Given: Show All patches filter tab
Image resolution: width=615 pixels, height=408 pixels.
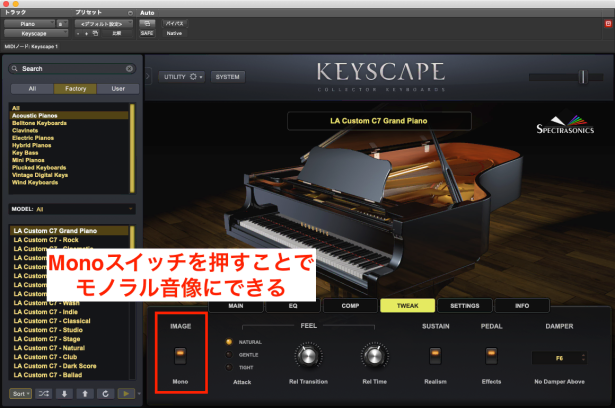Looking at the screenshot, I should (x=32, y=89).
